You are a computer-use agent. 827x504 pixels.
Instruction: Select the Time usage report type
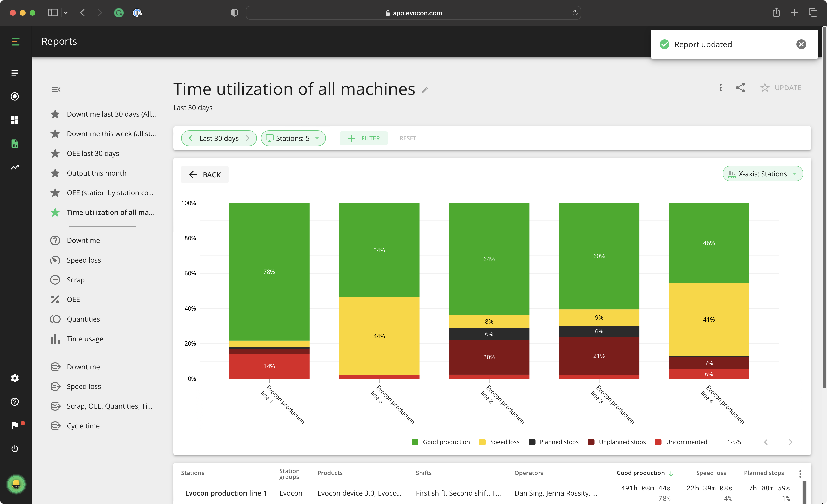click(x=85, y=339)
